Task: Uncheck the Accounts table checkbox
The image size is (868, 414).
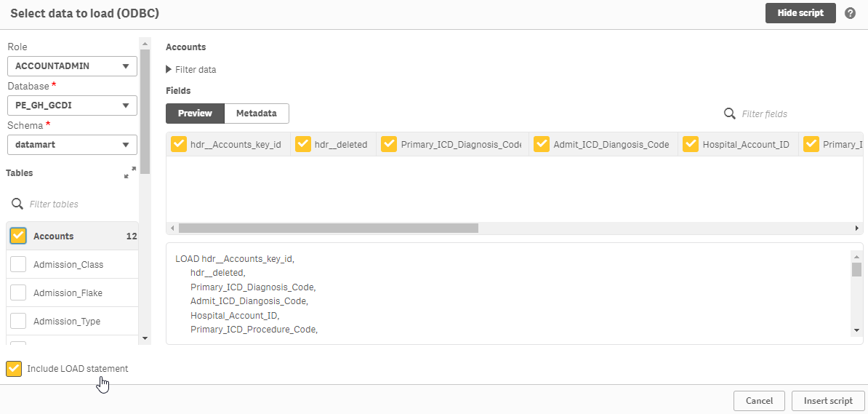Action: [18, 236]
